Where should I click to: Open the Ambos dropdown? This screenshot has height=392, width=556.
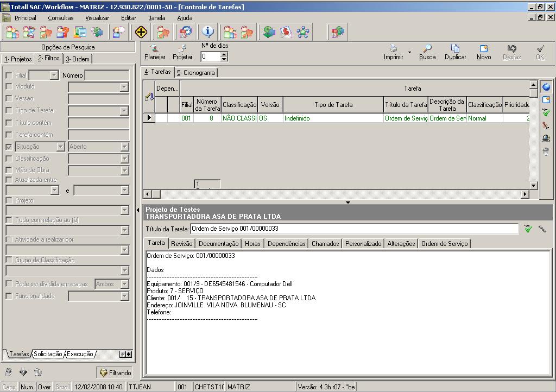(124, 284)
